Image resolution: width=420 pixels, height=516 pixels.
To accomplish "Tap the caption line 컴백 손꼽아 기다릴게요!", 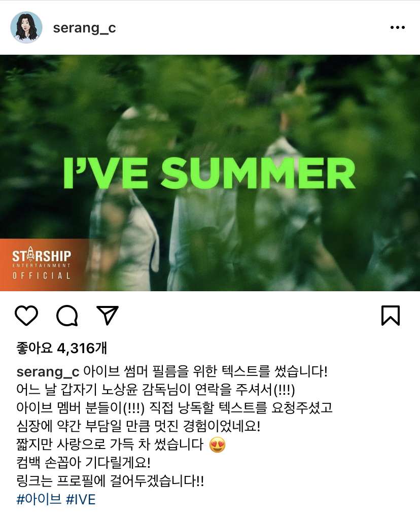I will point(84,463).
